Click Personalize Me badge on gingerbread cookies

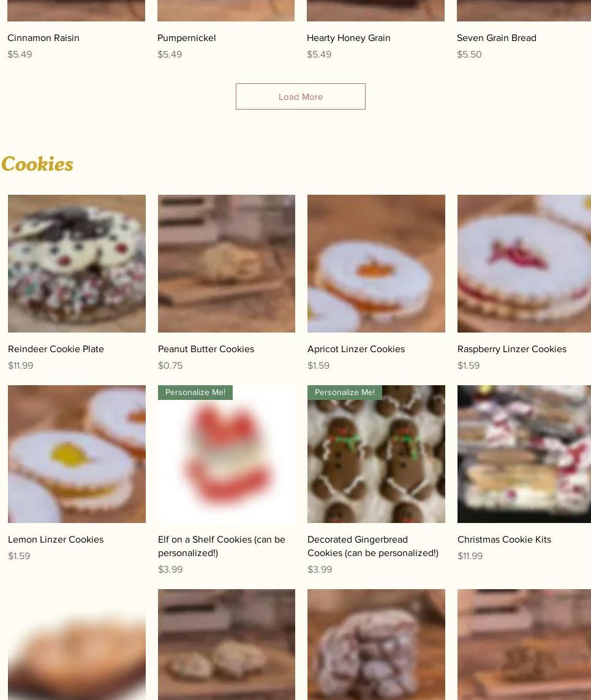click(345, 393)
